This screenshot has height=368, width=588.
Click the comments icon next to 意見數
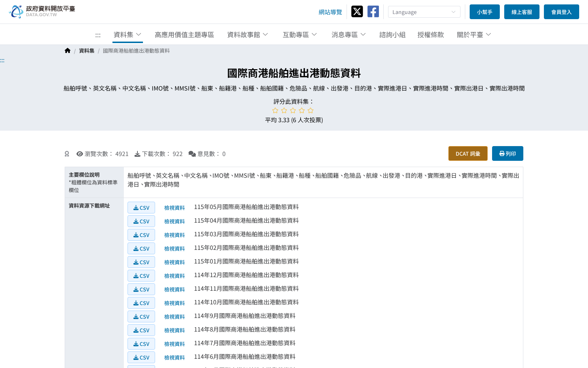(192, 154)
